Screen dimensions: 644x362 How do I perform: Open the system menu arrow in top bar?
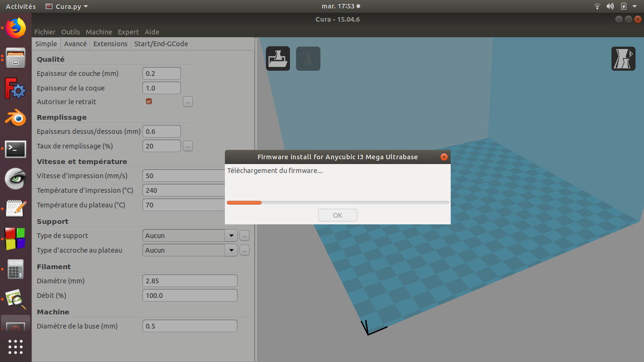635,7
